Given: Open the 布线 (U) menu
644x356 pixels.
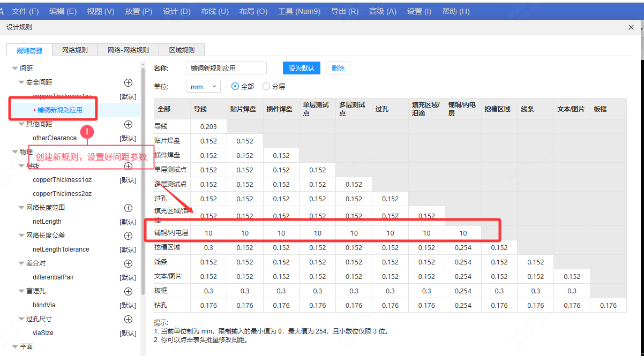Looking at the screenshot, I should tap(214, 11).
